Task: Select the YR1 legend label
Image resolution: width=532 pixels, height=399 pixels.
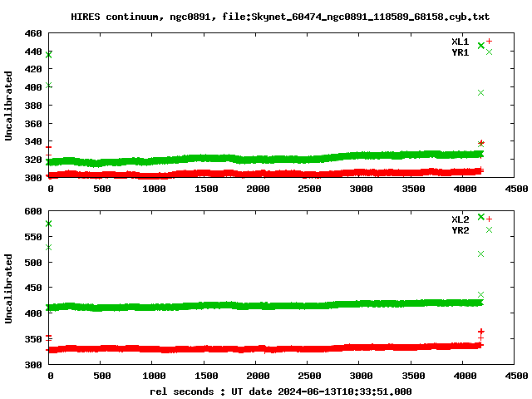Action: [460, 52]
